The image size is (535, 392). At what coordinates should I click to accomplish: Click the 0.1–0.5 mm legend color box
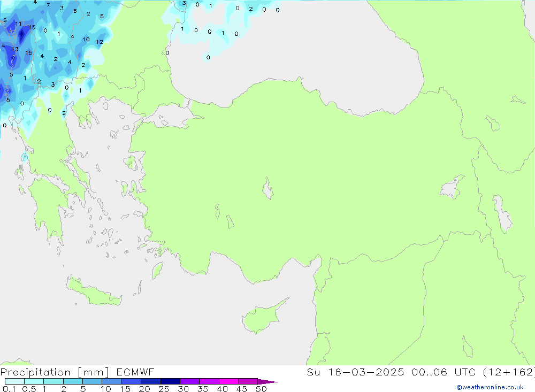click(14, 381)
